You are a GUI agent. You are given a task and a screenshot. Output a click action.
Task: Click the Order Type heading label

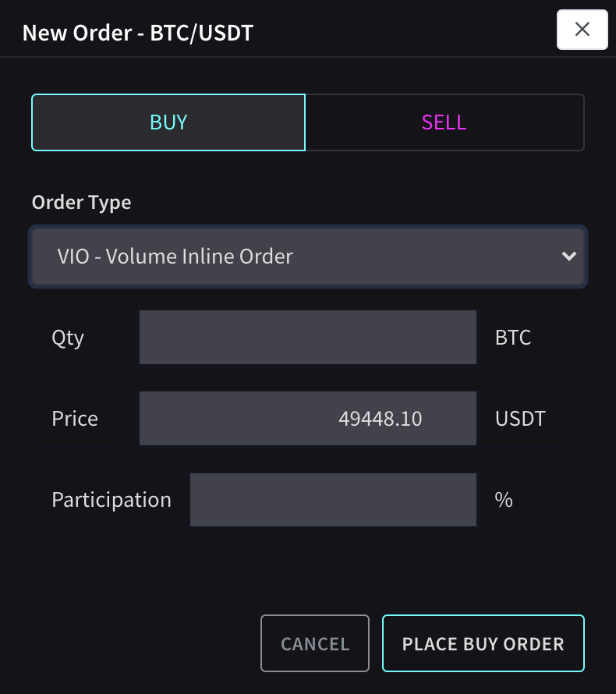[81, 203]
